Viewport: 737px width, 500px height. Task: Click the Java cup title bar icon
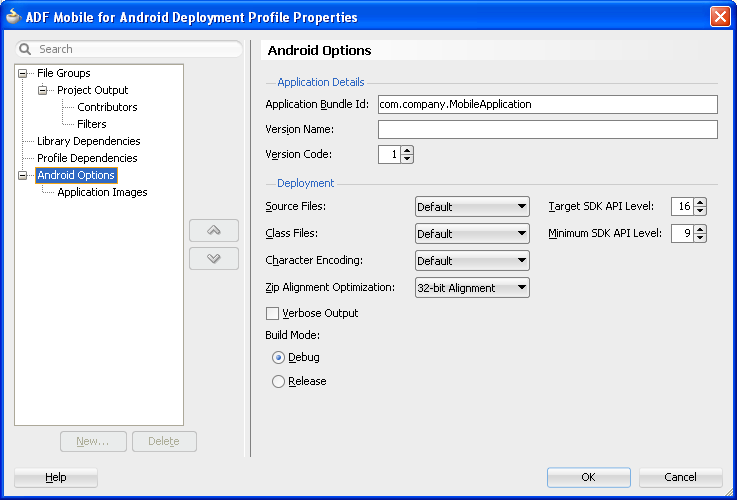coord(14,17)
